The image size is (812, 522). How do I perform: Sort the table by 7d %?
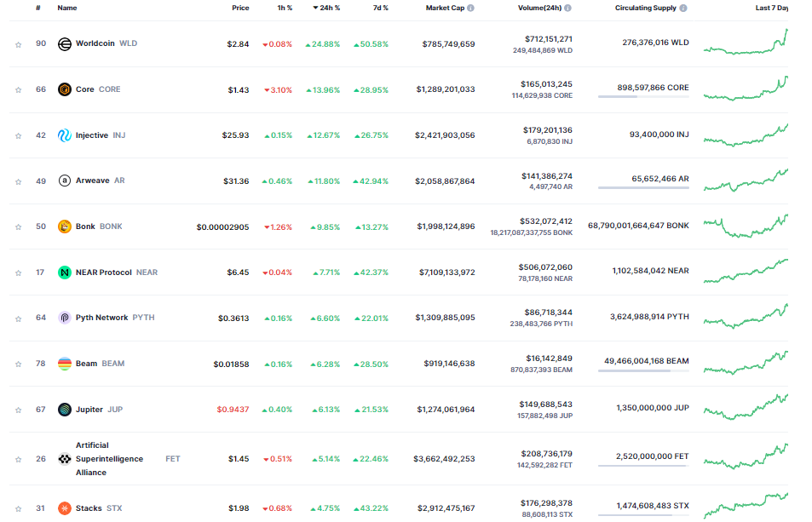tap(381, 8)
